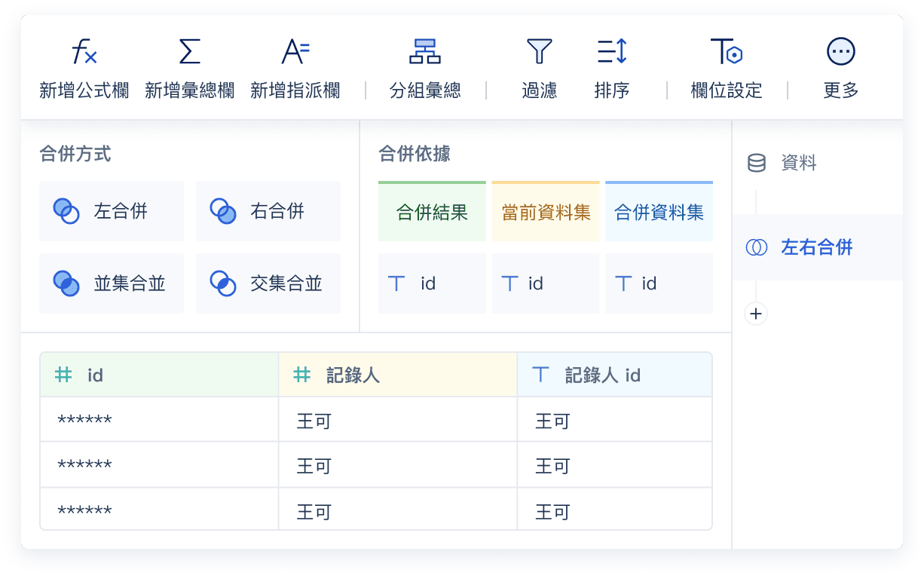Click the 左合併 Venn diagram icon
The width and height of the screenshot is (924, 576).
pos(66,211)
